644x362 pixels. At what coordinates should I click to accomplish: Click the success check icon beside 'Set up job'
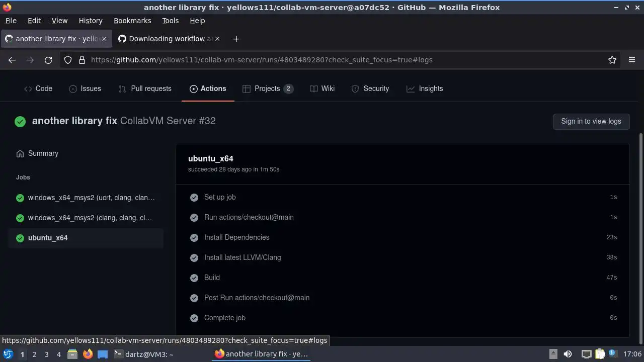coord(194,197)
